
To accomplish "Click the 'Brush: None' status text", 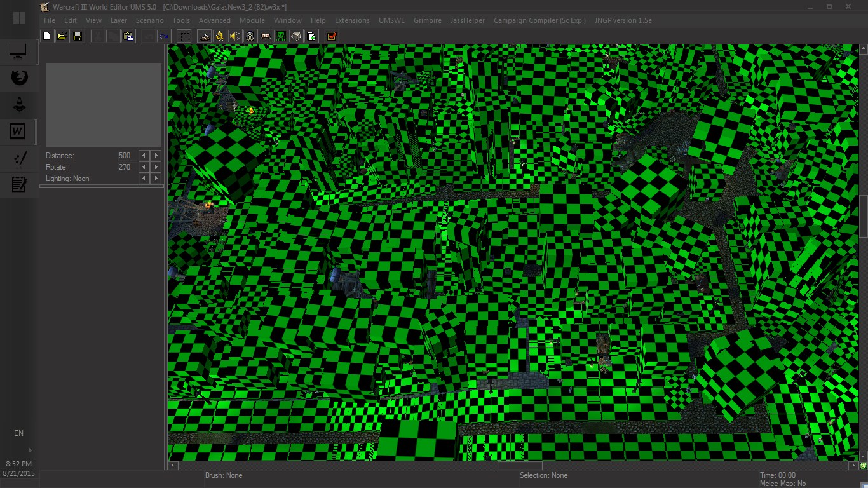I will [224, 475].
